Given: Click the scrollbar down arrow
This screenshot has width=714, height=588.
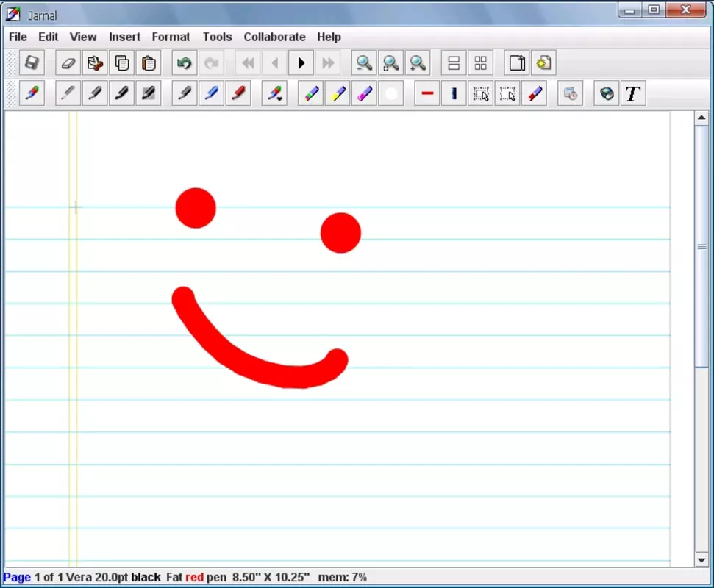Looking at the screenshot, I should tap(701, 560).
